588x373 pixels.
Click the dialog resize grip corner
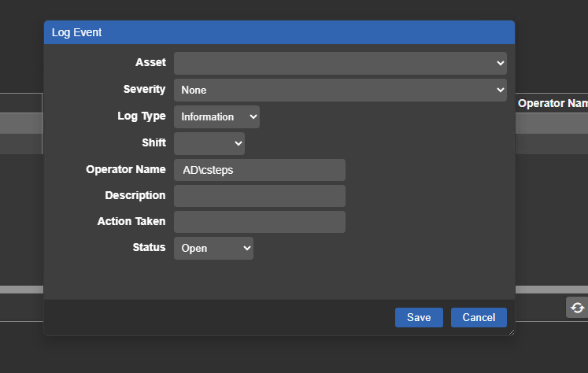pyautogui.click(x=511, y=332)
